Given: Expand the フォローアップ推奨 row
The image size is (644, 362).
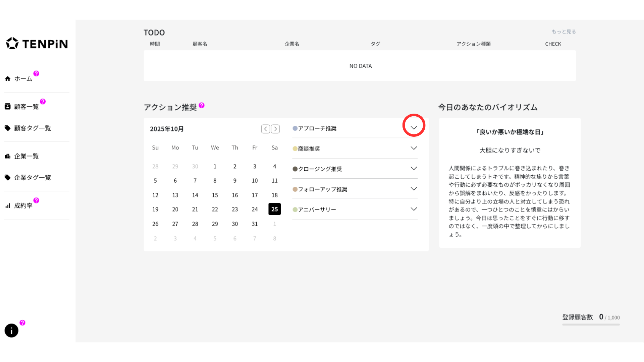Looking at the screenshot, I should (x=414, y=189).
